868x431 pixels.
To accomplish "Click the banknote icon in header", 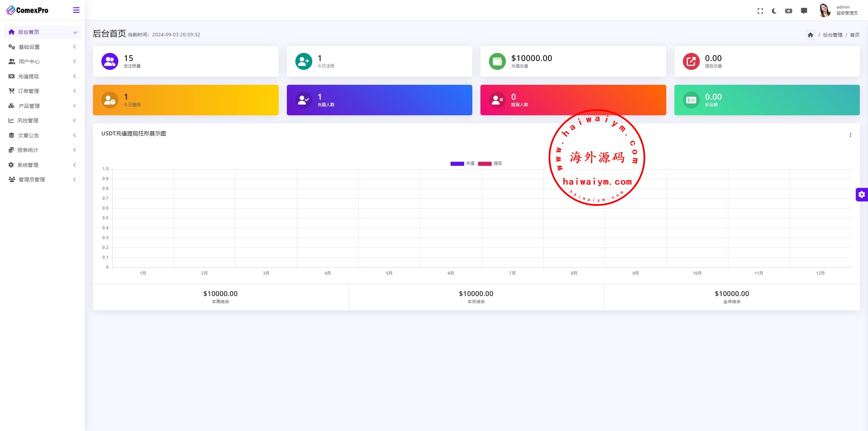I will [789, 11].
